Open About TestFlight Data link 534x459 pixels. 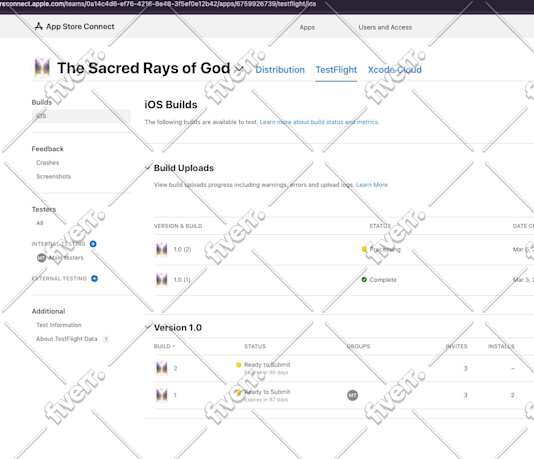click(x=67, y=339)
